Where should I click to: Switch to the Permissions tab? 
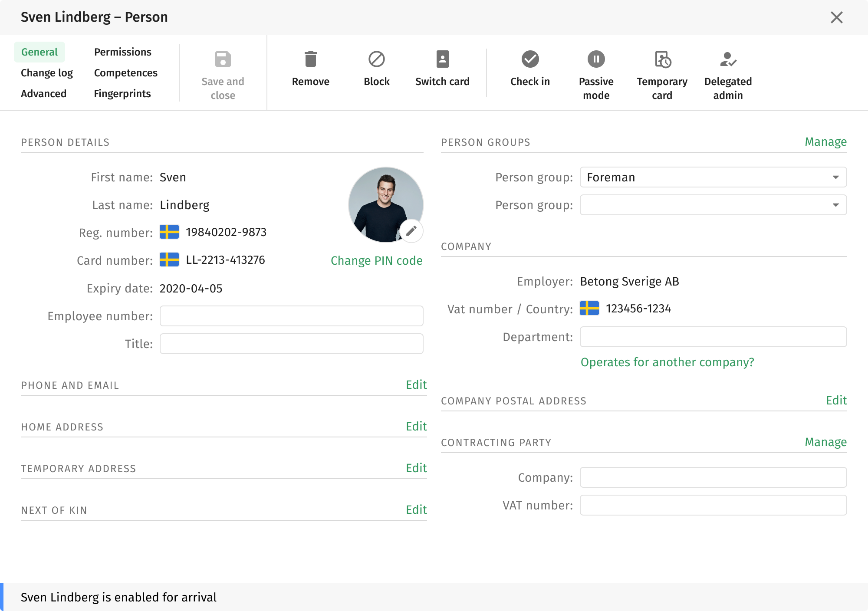123,52
